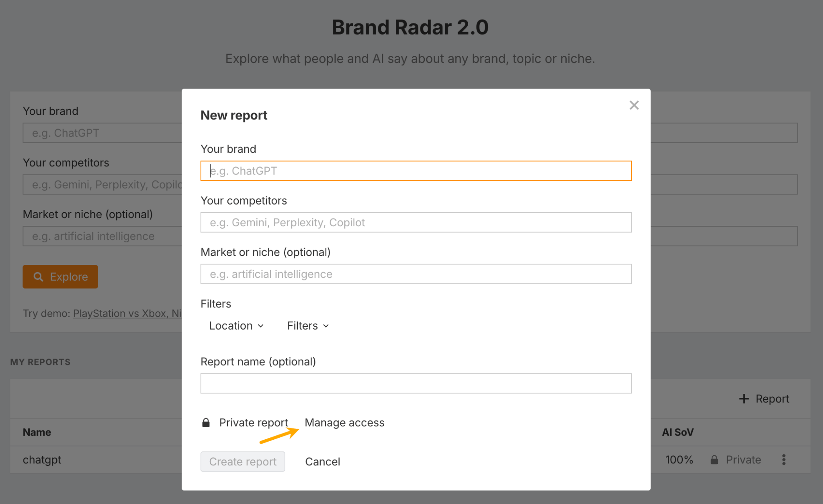Image resolution: width=823 pixels, height=504 pixels.
Task: Click the Your competitors field in dialog
Action: pos(416,222)
